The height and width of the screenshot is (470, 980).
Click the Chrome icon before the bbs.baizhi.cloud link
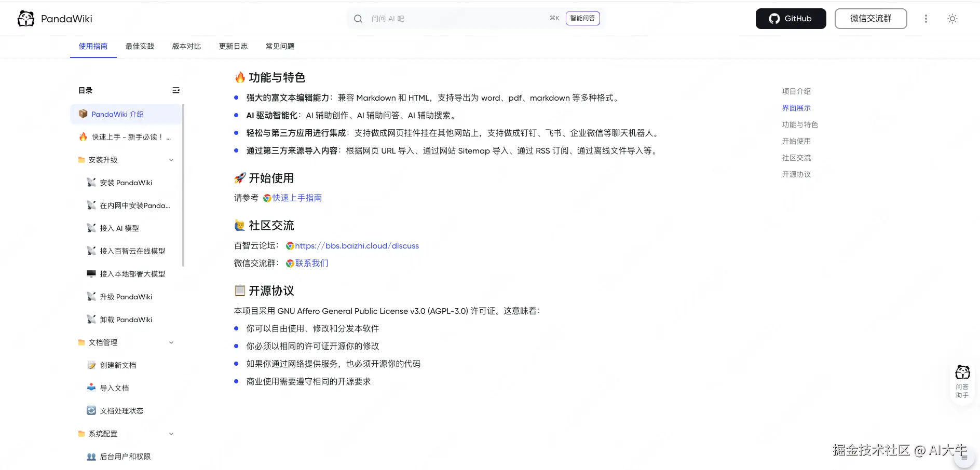click(x=290, y=246)
